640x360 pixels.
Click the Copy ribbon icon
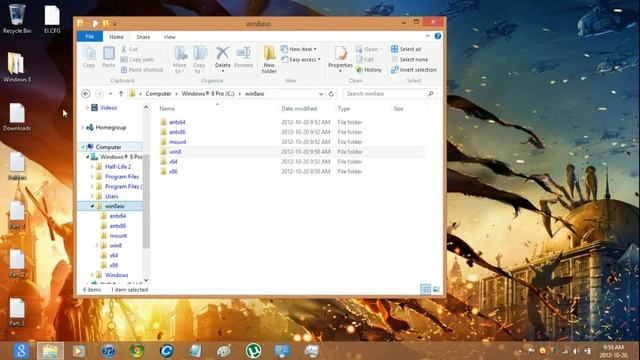pyautogui.click(x=89, y=57)
